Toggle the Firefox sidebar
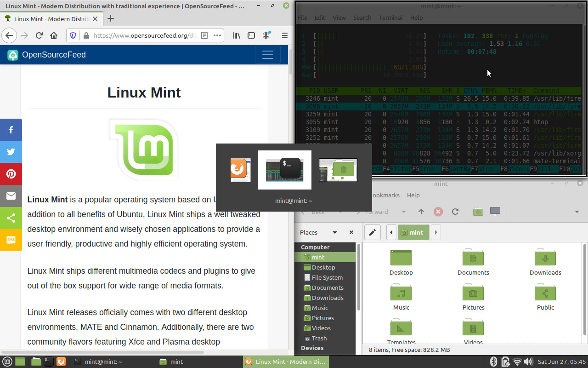588x368 pixels. (251, 35)
